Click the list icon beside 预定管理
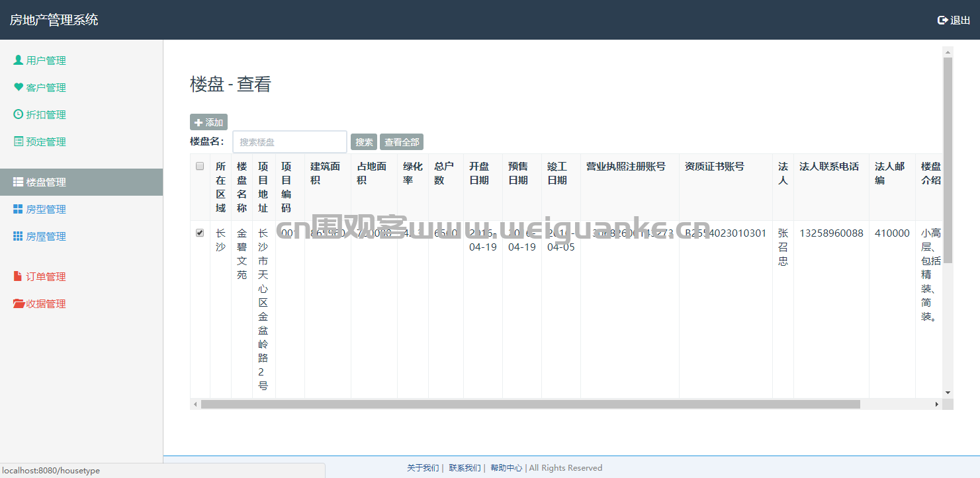Image resolution: width=980 pixels, height=478 pixels. (19, 141)
